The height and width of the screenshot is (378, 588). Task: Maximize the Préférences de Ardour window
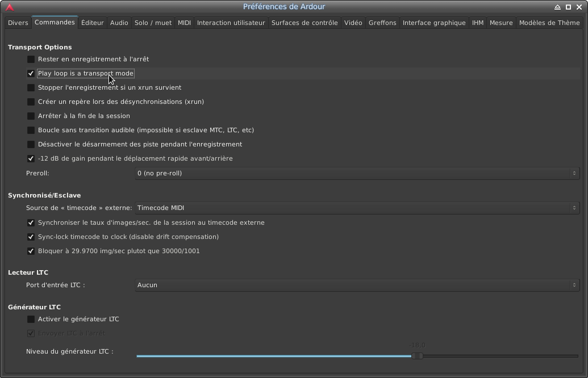click(569, 7)
